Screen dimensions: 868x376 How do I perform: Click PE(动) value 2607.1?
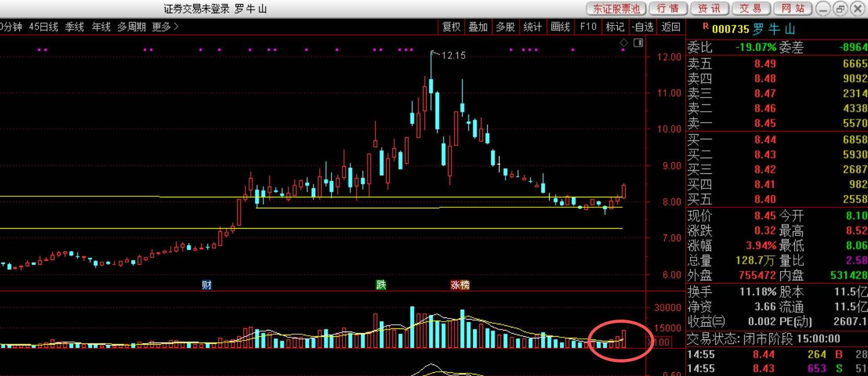click(850, 322)
